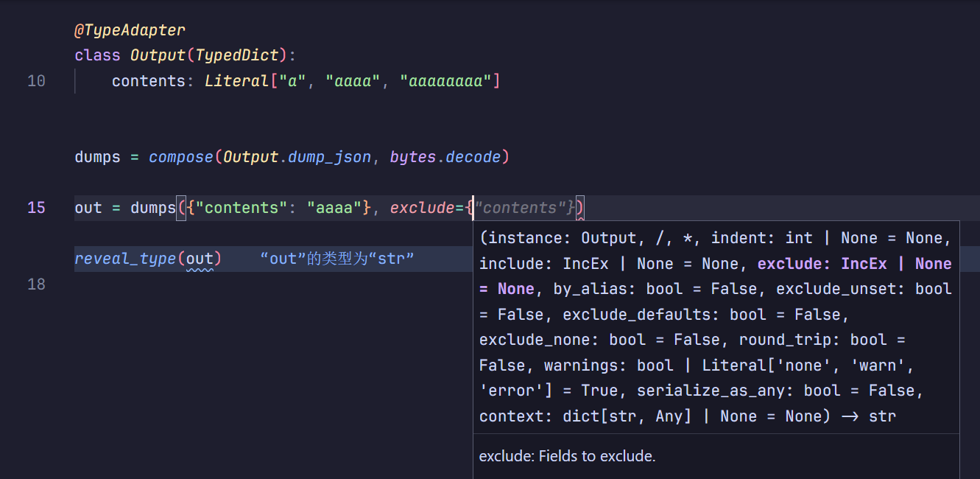Click dump_json method reference
The image size is (980, 479).
click(x=329, y=157)
